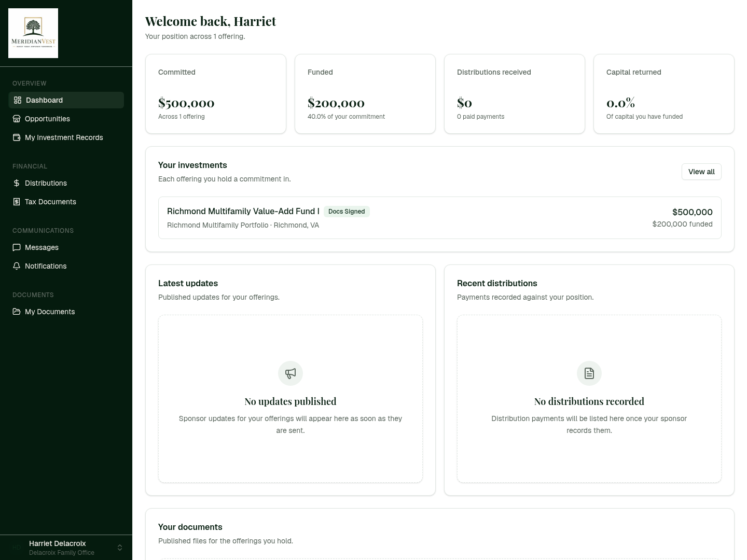Click the document icon above No distributions recorded
Image resolution: width=747 pixels, height=560 pixels.
tap(589, 373)
